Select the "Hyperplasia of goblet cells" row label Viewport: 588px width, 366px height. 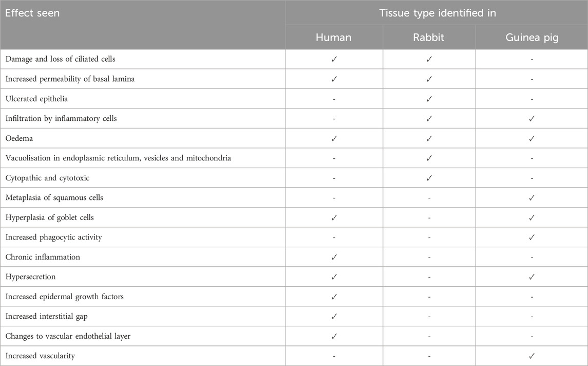tap(49, 217)
